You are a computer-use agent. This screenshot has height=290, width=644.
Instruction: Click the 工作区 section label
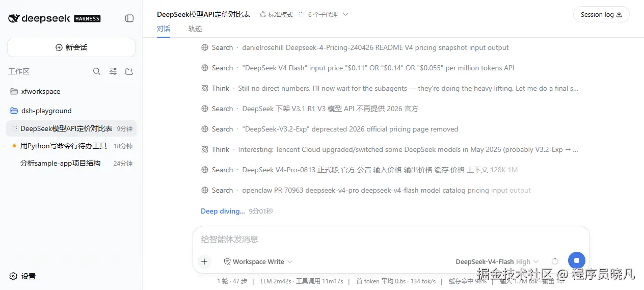(x=19, y=71)
